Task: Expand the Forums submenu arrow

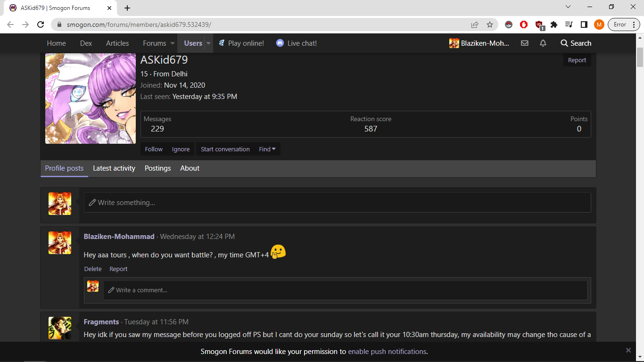Action: [172, 43]
